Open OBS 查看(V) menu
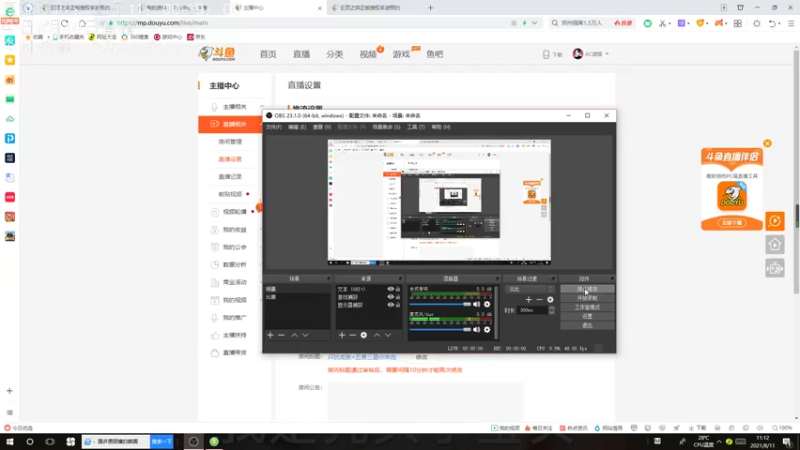Viewport: 800px width, 450px height. (x=322, y=127)
